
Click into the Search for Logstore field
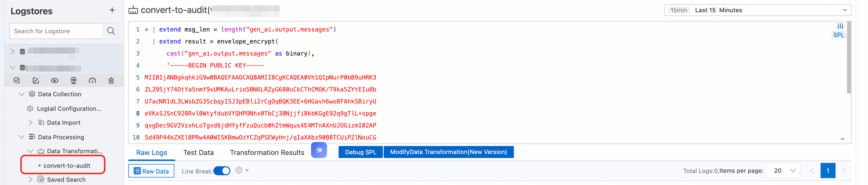tap(56, 31)
